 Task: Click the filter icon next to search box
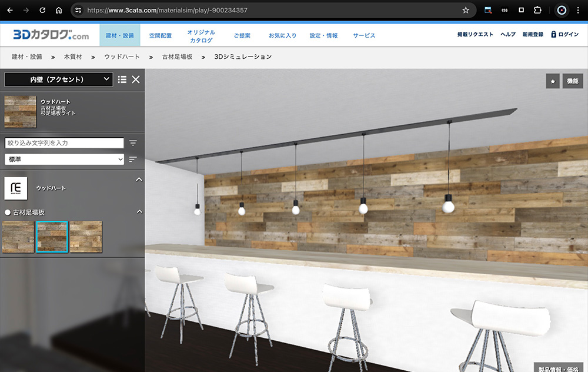[133, 143]
